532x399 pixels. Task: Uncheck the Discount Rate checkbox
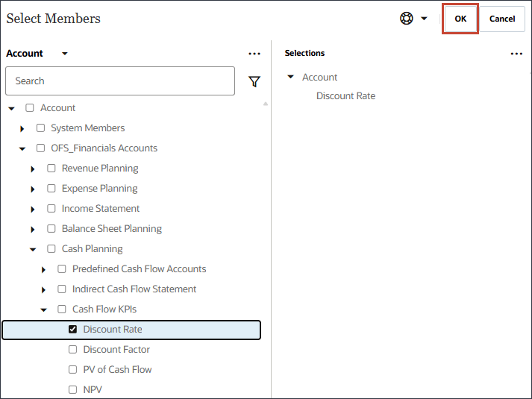coord(72,330)
